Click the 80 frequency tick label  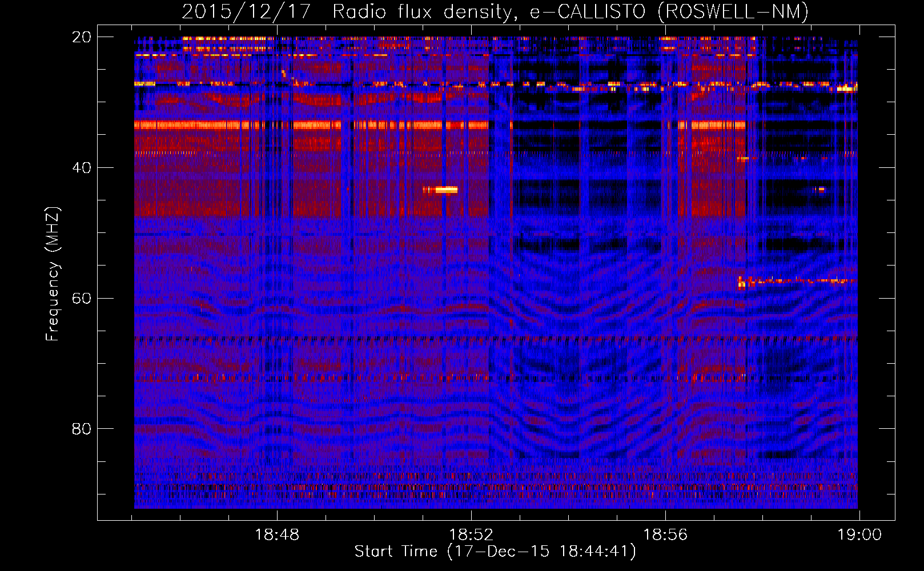(81, 428)
